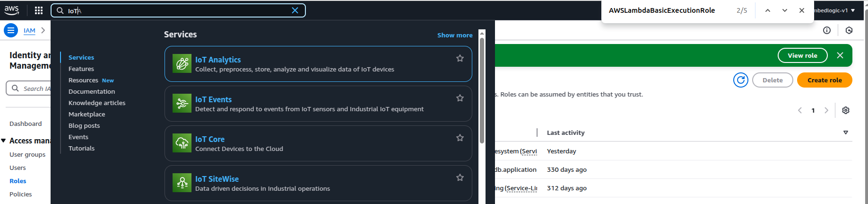Favorite the IoT Analytics service
The height and width of the screenshot is (204, 868).
click(x=460, y=58)
